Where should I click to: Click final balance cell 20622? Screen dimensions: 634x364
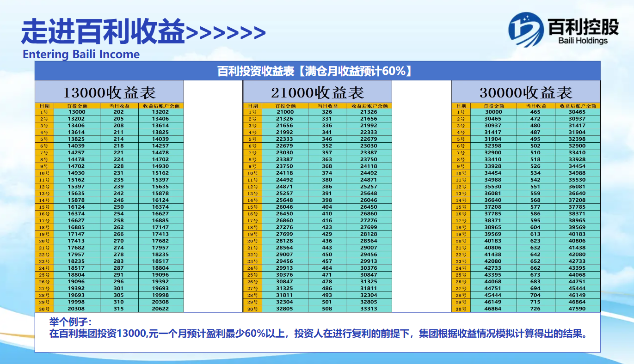[x=160, y=309]
